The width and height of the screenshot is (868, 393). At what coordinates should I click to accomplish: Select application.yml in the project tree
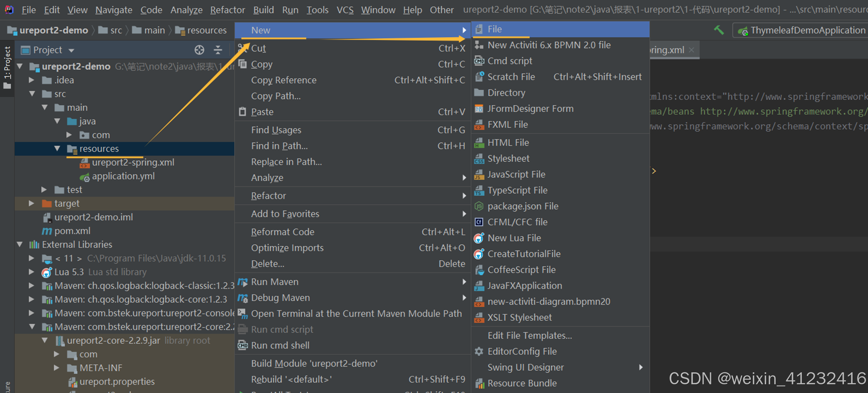click(x=123, y=176)
